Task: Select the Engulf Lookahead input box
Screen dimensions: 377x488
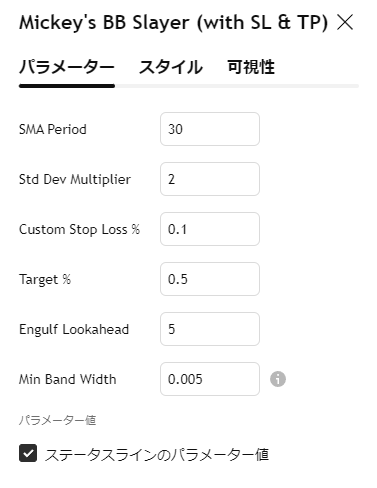Action: (x=210, y=329)
